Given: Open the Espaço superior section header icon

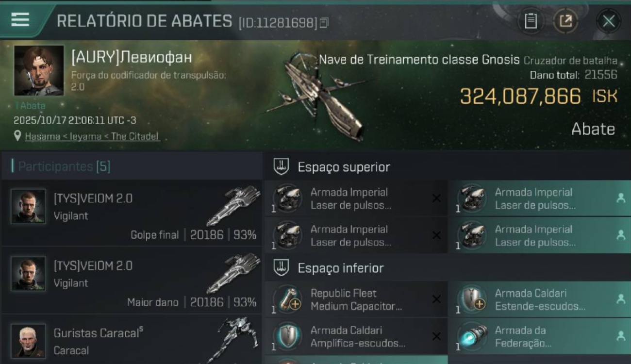Looking at the screenshot, I should 281,166.
